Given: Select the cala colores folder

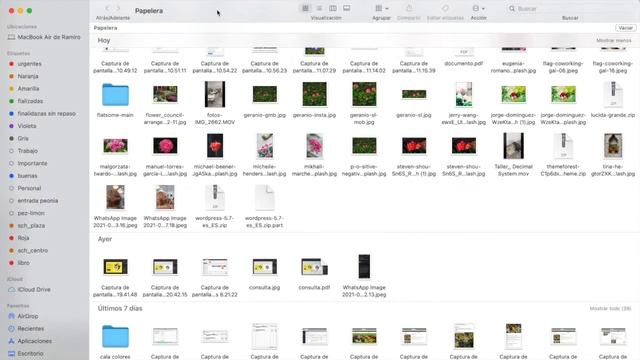Looking at the screenshot, I should 115,337.
